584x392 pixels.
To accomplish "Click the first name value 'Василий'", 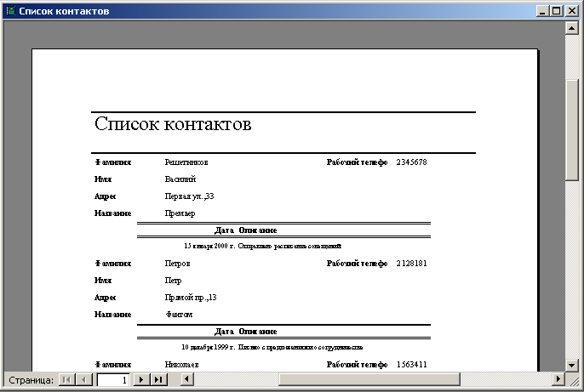I will pos(180,179).
